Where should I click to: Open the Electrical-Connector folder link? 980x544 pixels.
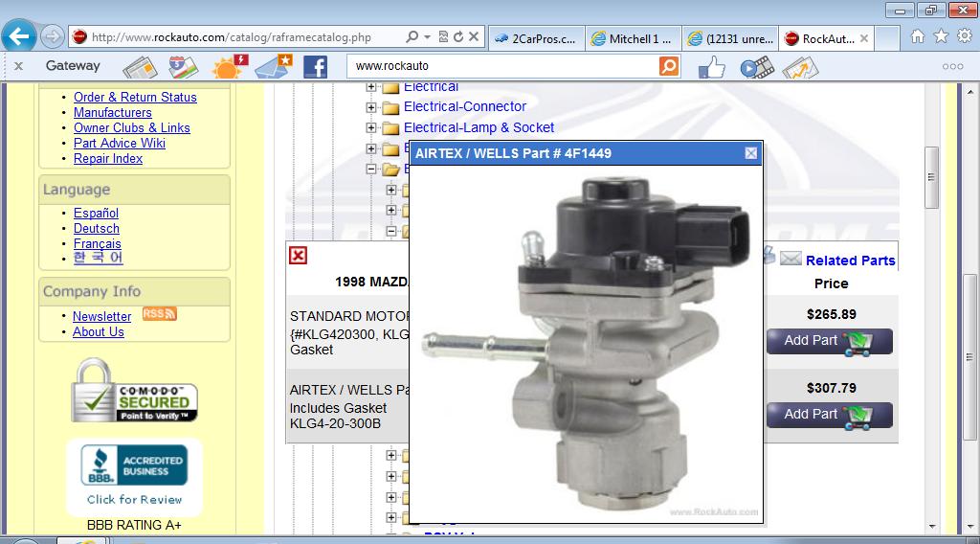pyautogui.click(x=465, y=106)
